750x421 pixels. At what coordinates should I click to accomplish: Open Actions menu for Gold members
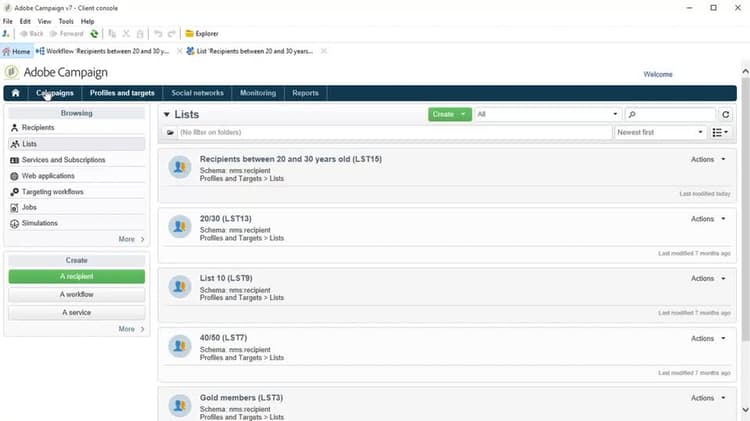[x=708, y=398]
